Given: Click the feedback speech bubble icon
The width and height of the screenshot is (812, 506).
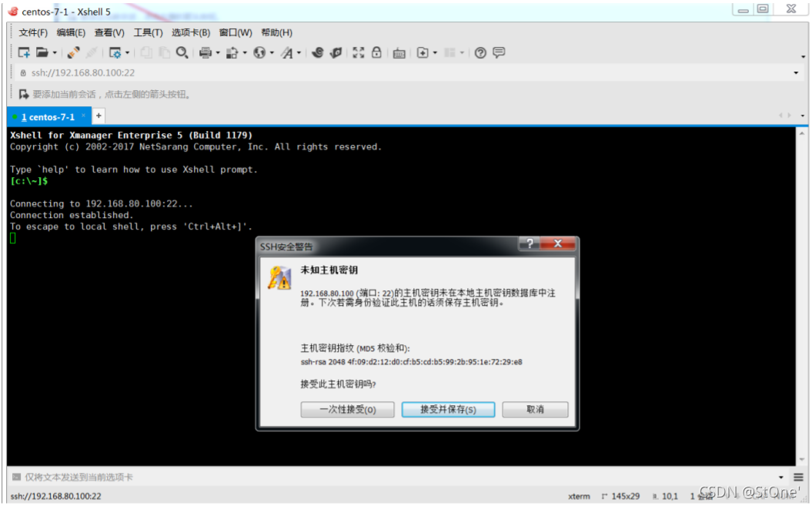Looking at the screenshot, I should point(499,52).
